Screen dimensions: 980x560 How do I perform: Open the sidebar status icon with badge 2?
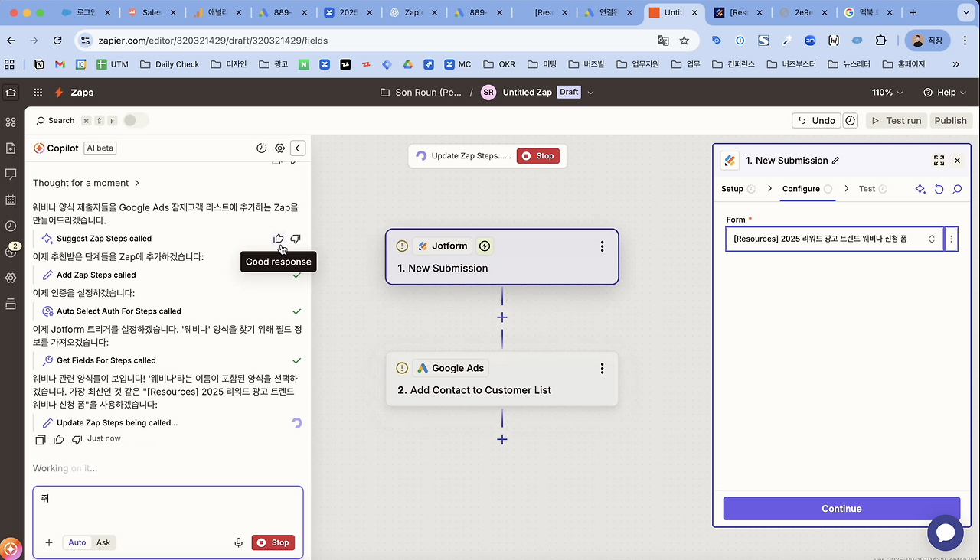point(11,251)
